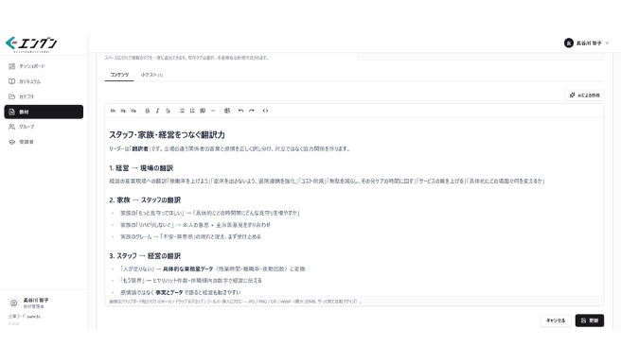
Task: Apply Heading 3 from editor toolbar
Action: pyautogui.click(x=133, y=111)
